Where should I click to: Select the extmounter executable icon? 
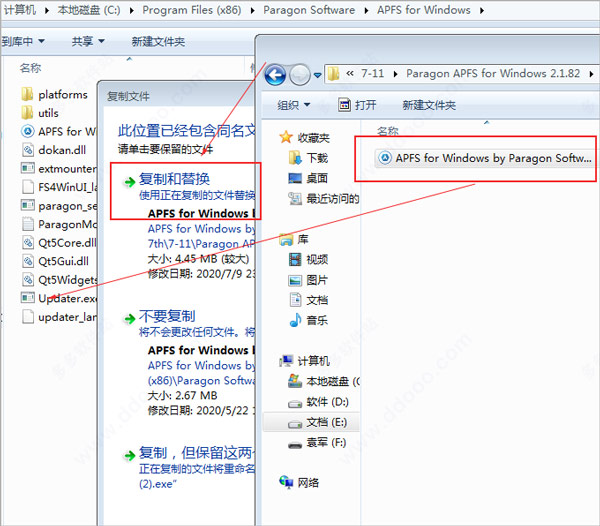point(28,168)
